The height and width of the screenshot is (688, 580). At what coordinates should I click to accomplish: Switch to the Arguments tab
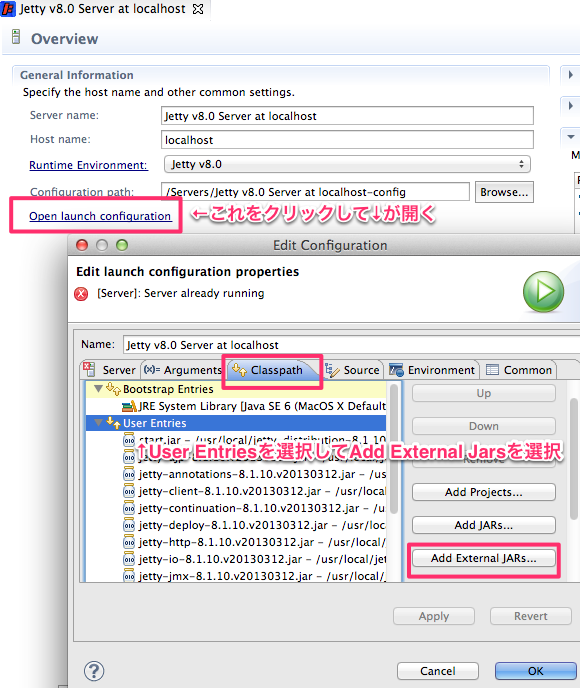click(x=183, y=370)
